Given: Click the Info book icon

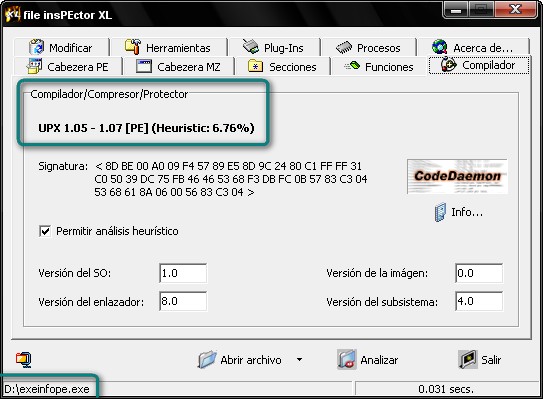Looking at the screenshot, I should click(440, 212).
